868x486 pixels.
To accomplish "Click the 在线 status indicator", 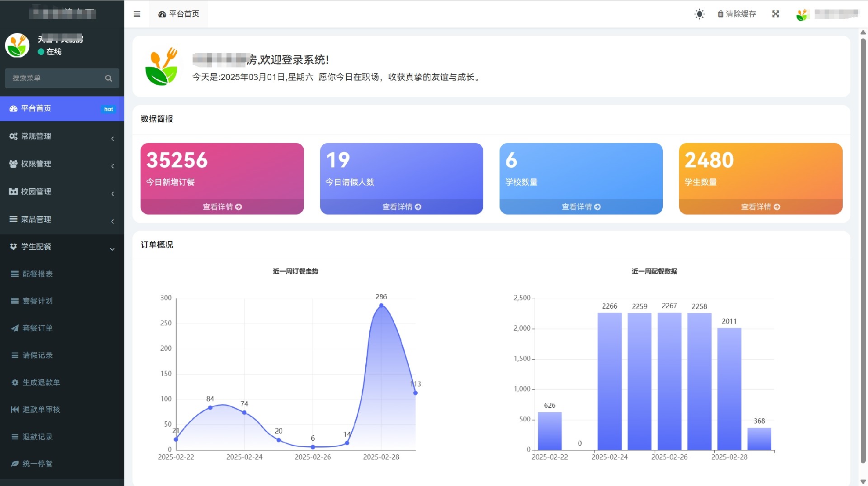I will pos(50,52).
